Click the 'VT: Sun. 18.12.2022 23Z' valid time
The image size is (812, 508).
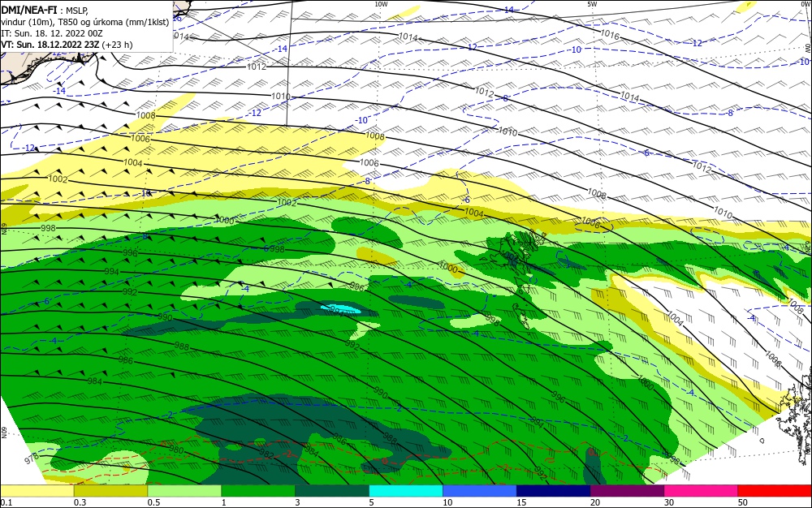click(50, 45)
